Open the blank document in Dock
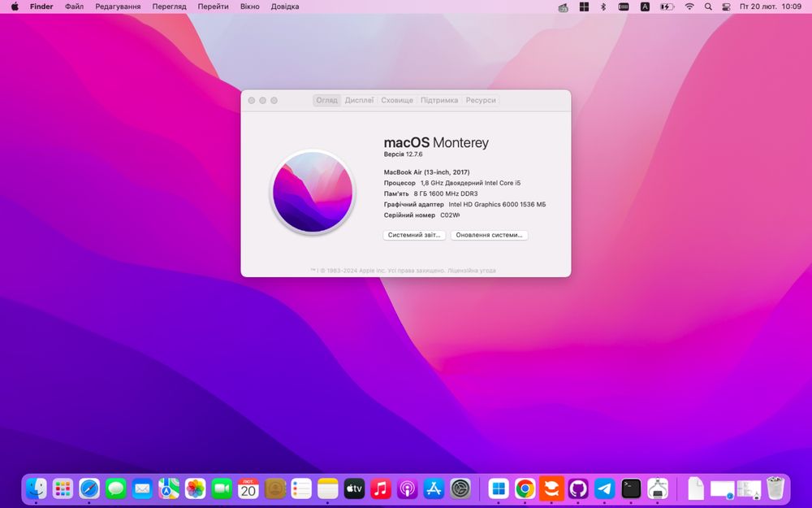This screenshot has height=508, width=812. 696,488
